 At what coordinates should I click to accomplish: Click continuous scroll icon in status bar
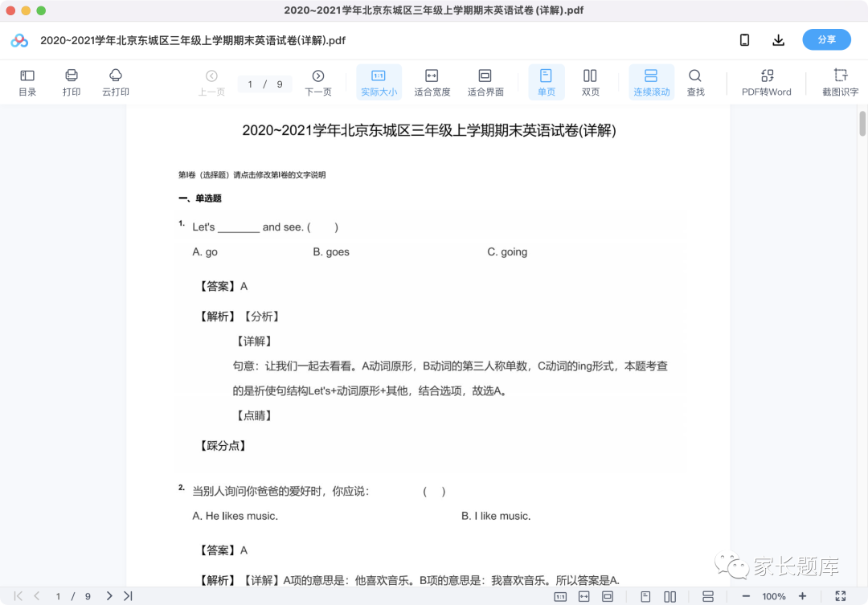(x=708, y=597)
